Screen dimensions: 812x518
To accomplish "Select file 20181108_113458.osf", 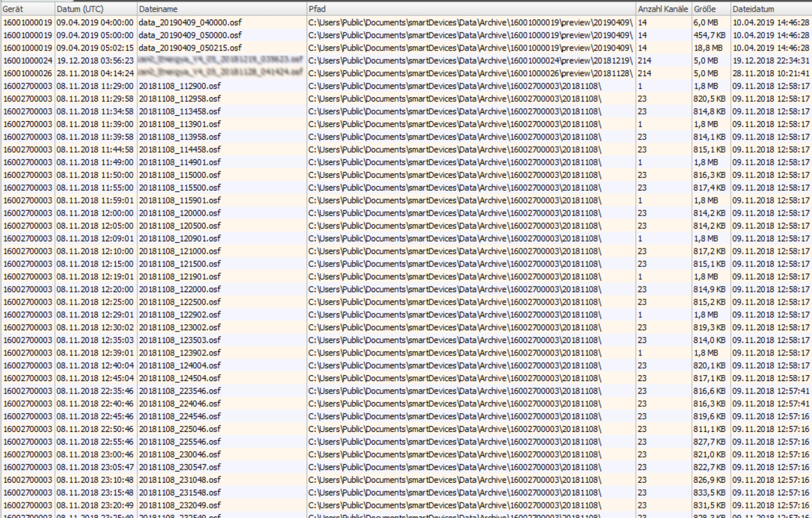I will [x=180, y=111].
